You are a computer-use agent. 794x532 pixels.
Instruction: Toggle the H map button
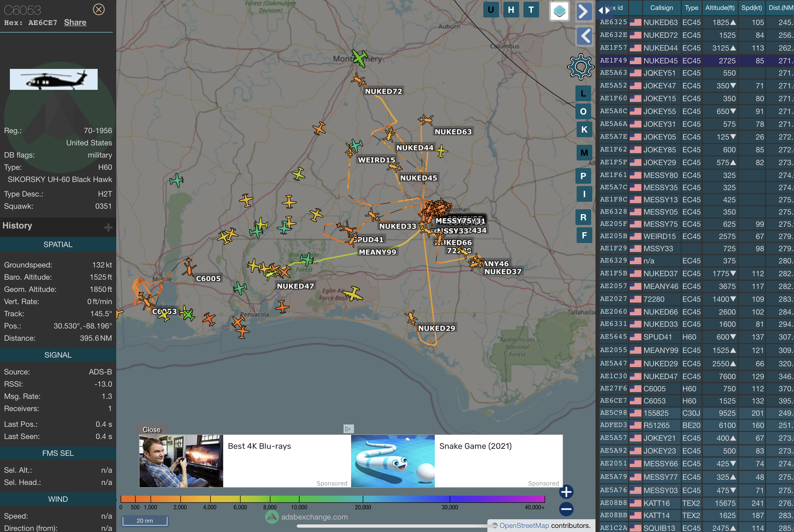pos(511,10)
